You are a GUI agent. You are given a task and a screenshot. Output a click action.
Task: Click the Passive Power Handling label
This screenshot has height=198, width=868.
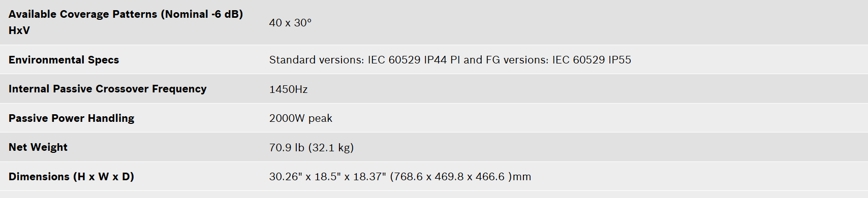[71, 118]
